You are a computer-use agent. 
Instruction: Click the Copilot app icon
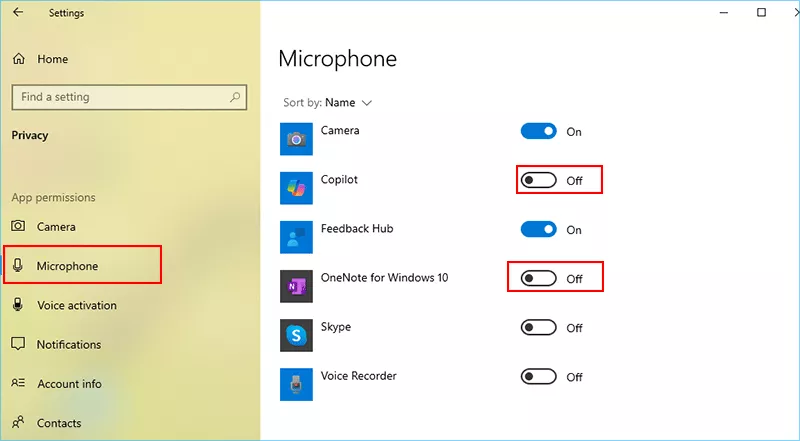(x=296, y=187)
